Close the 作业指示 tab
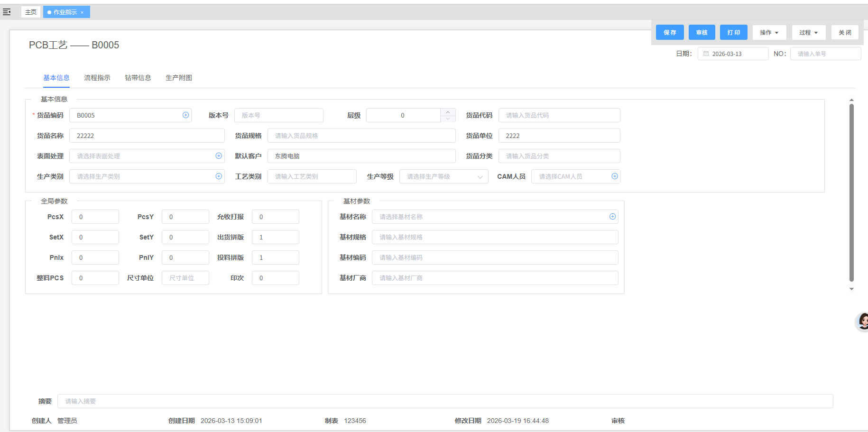 (82, 12)
